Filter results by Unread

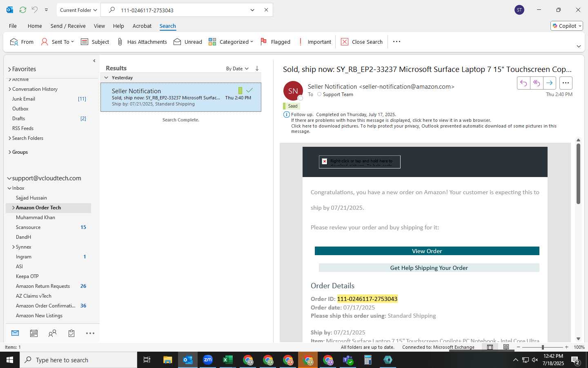(x=188, y=42)
